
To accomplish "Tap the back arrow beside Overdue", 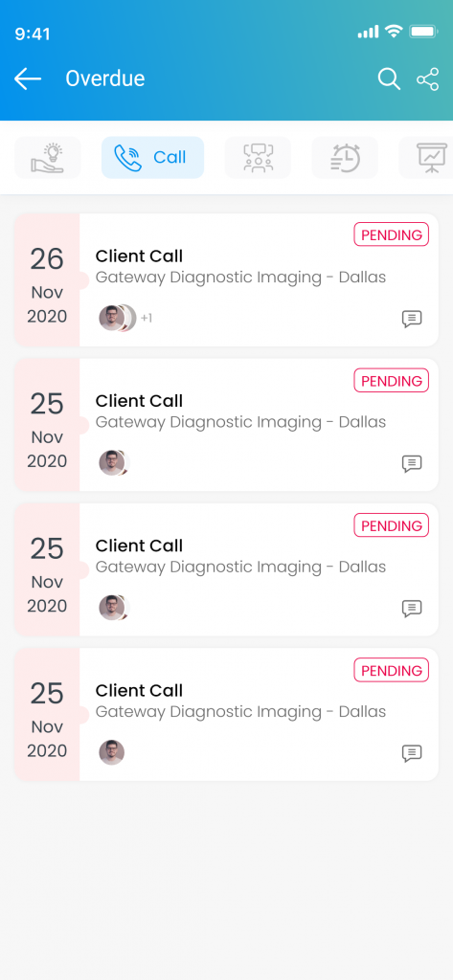I will pos(28,78).
